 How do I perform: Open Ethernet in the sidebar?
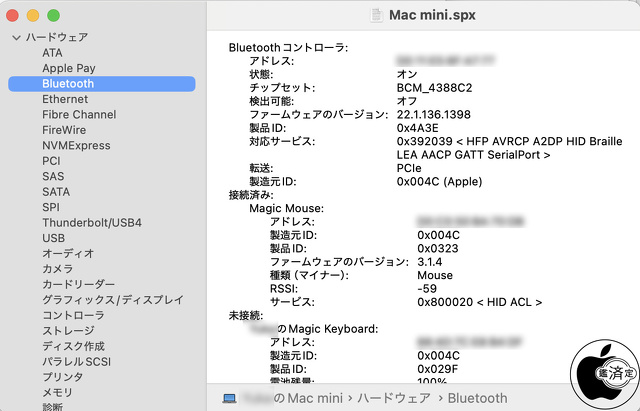65,99
